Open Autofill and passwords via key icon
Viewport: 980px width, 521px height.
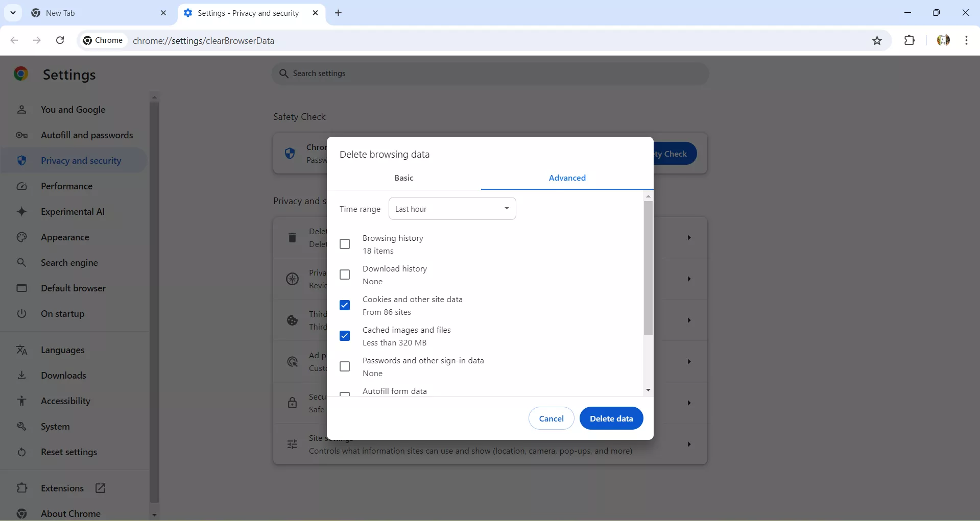click(21, 135)
